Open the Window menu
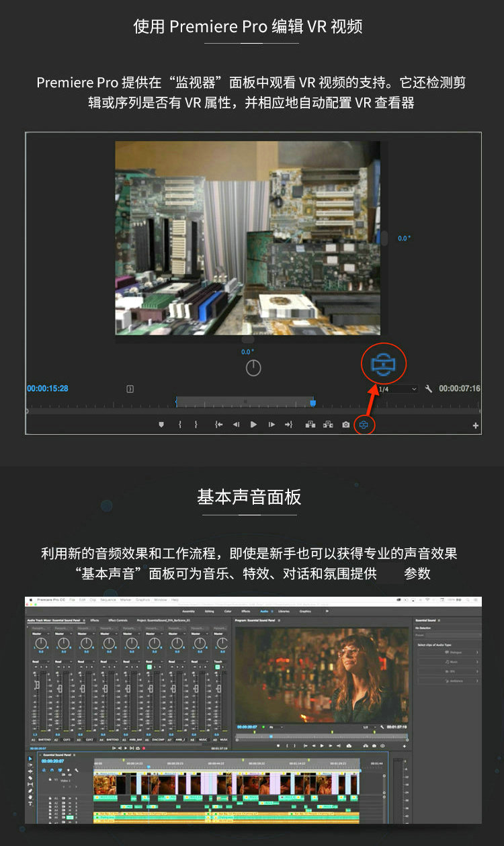Viewport: 504px width, 846px height. [x=160, y=599]
